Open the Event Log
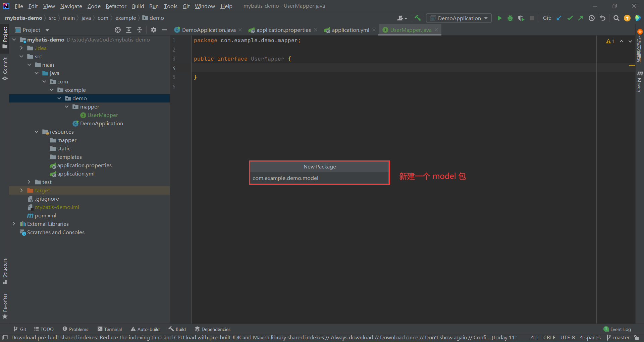This screenshot has width=644, height=342. coord(617,329)
